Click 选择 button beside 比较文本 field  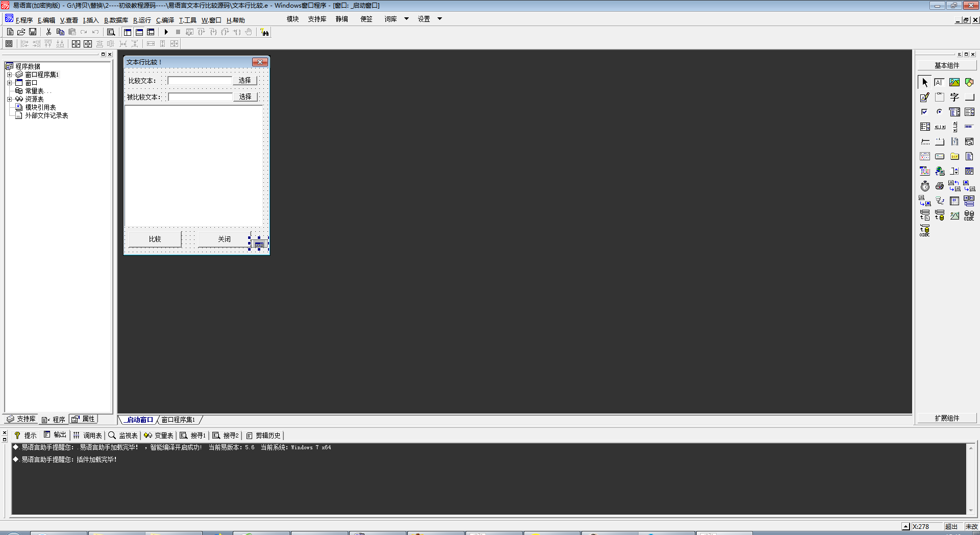[245, 81]
